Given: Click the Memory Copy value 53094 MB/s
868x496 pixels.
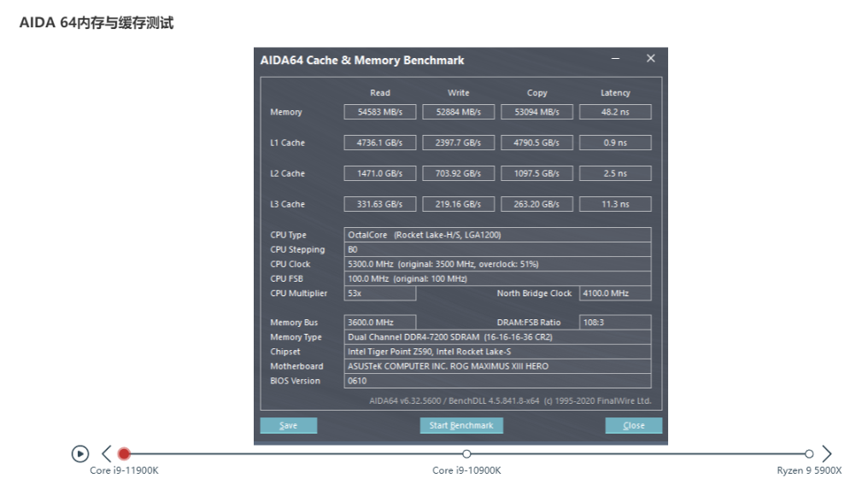Looking at the screenshot, I should (x=537, y=112).
